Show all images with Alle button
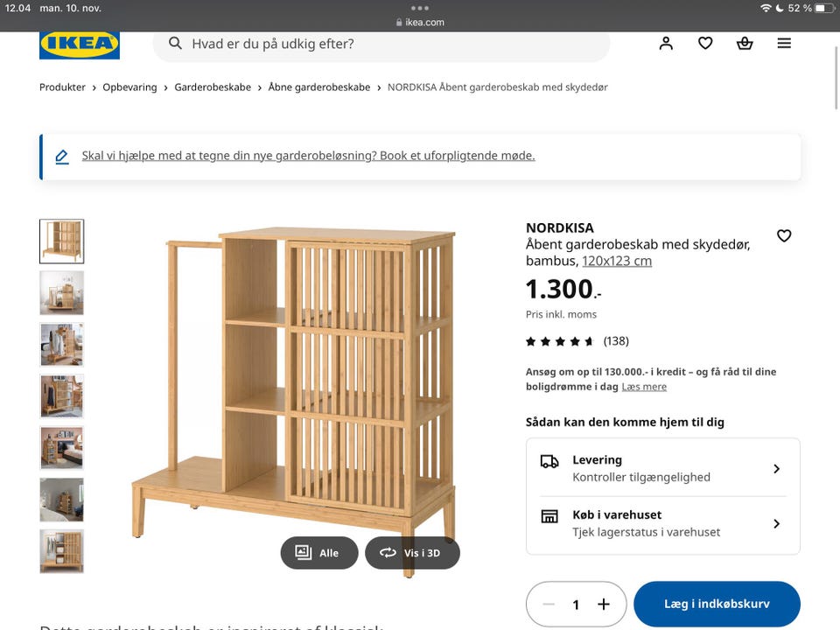This screenshot has height=630, width=840. [318, 553]
